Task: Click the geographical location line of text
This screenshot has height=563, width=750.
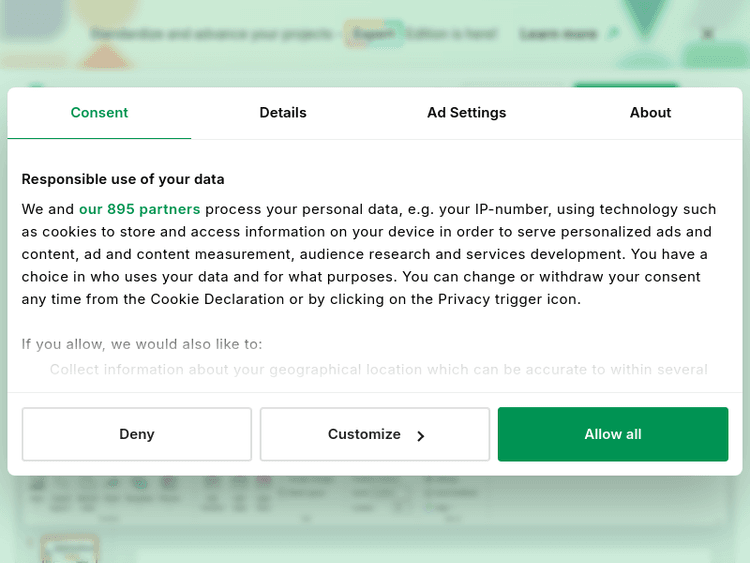Action: point(378,369)
